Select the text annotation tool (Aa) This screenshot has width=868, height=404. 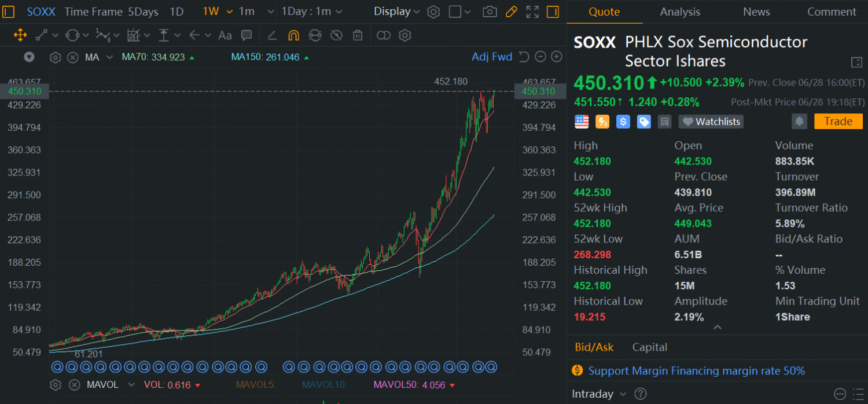pyautogui.click(x=225, y=35)
